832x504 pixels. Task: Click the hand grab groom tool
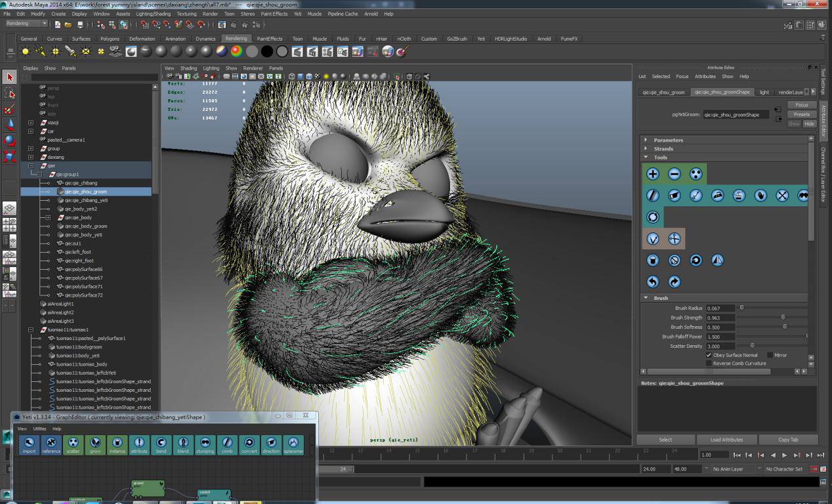[x=760, y=196]
